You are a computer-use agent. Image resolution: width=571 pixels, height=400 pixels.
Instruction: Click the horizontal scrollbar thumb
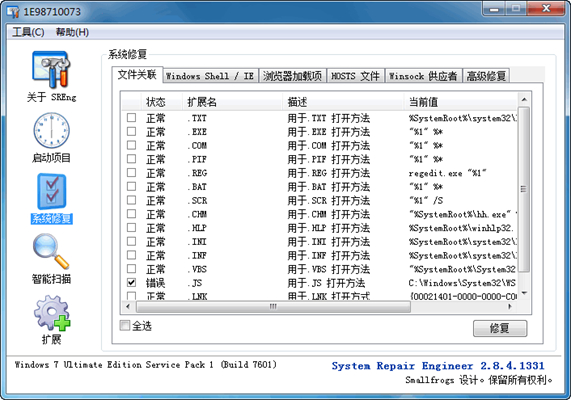click(273, 307)
